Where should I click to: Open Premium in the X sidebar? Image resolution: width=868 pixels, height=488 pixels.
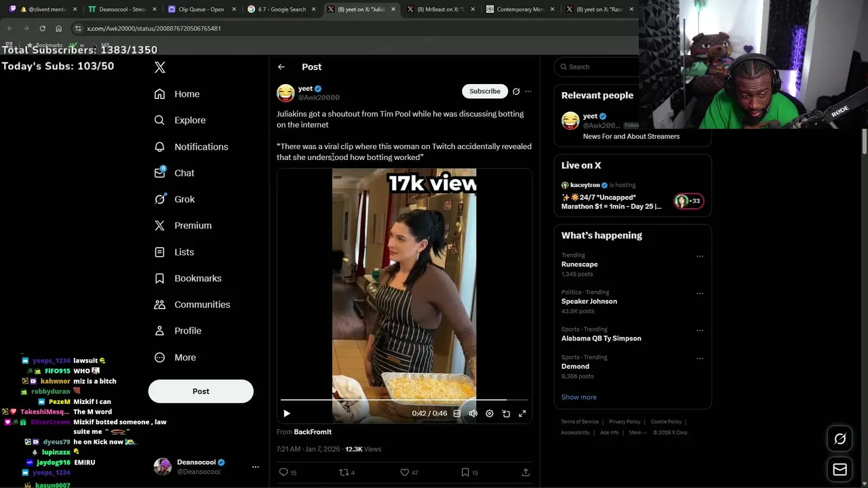coord(183,226)
